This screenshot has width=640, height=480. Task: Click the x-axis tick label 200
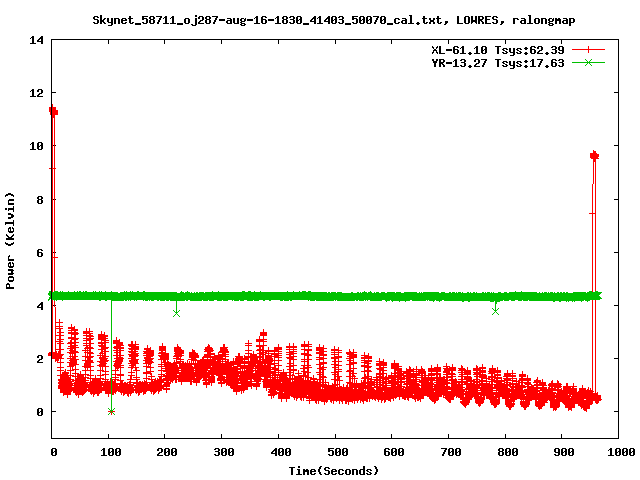167,452
